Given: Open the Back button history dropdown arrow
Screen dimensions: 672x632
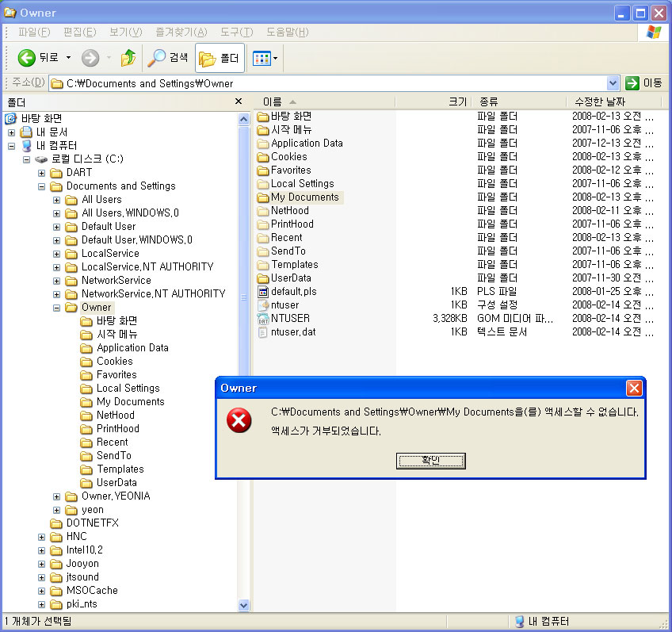Looking at the screenshot, I should pos(68,57).
